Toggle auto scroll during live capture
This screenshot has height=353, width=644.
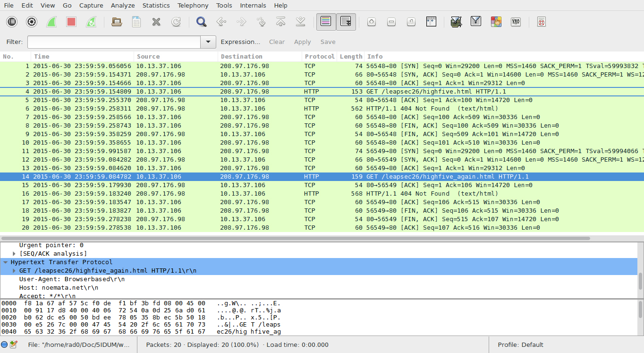[346, 22]
